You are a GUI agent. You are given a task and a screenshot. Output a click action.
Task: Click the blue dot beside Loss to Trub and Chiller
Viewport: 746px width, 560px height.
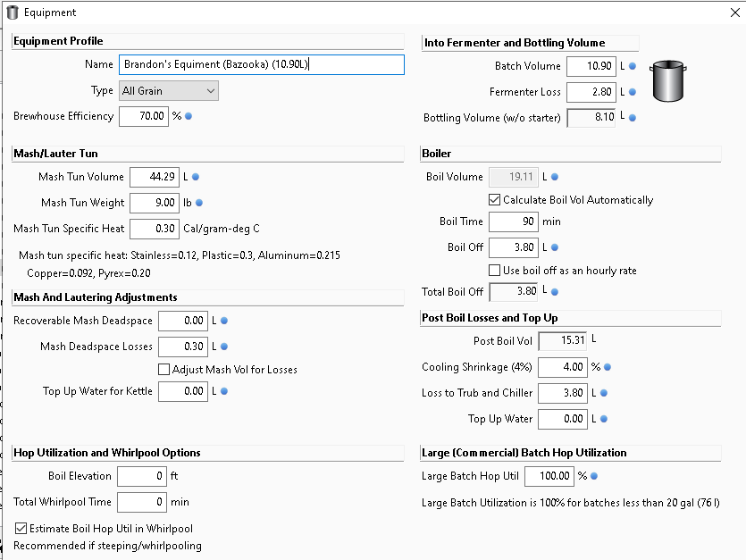click(x=604, y=393)
